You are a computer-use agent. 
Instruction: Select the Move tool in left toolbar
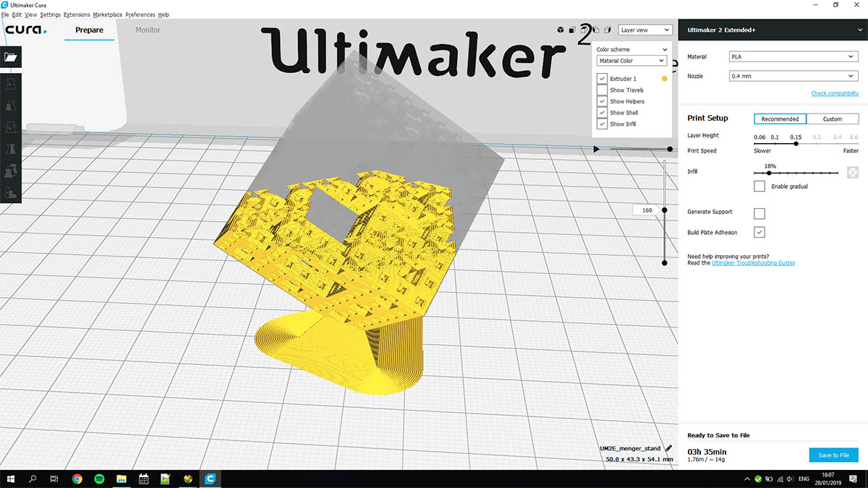click(x=10, y=84)
